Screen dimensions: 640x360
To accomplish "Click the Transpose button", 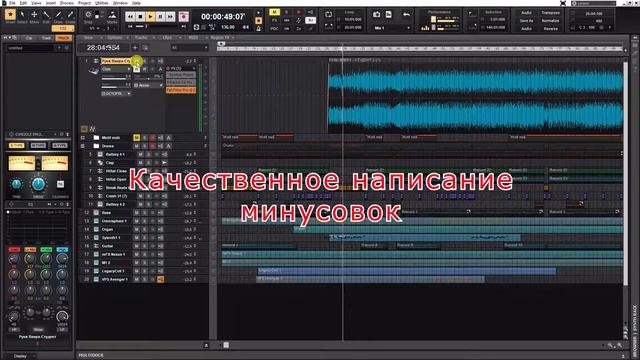I will [x=550, y=13].
